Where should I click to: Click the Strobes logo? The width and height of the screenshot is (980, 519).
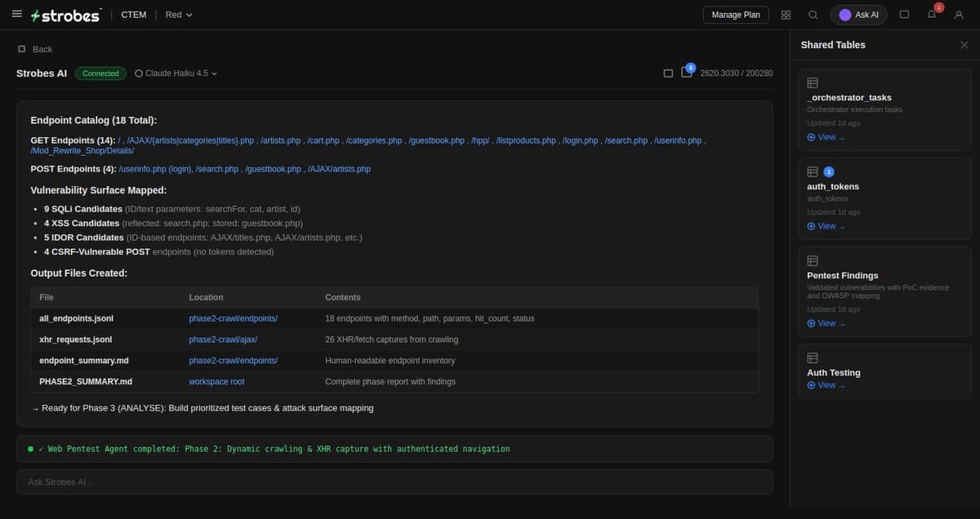tap(65, 15)
